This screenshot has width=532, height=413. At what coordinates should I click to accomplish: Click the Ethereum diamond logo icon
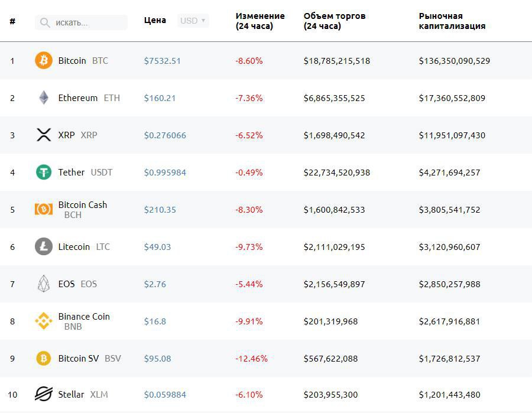point(44,97)
